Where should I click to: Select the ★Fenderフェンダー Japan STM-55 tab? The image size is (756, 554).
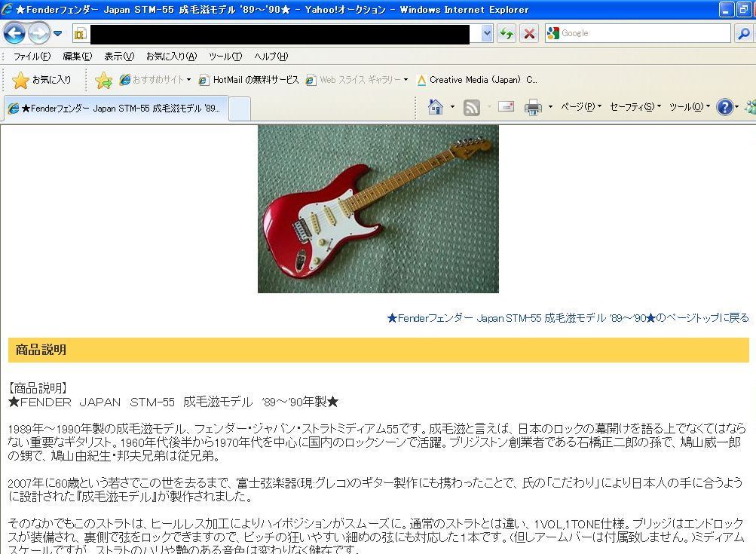(116, 109)
